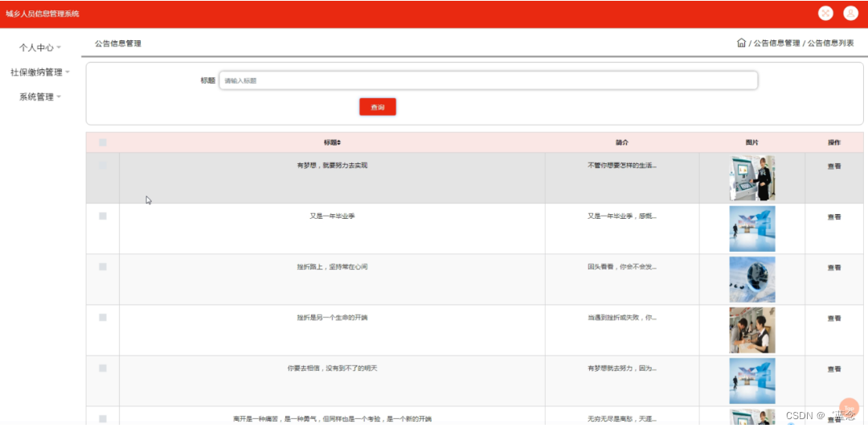The image size is (868, 428).
Task: Click the thumbnail image for 挫折路上，坚持常在心间
Action: click(x=751, y=279)
